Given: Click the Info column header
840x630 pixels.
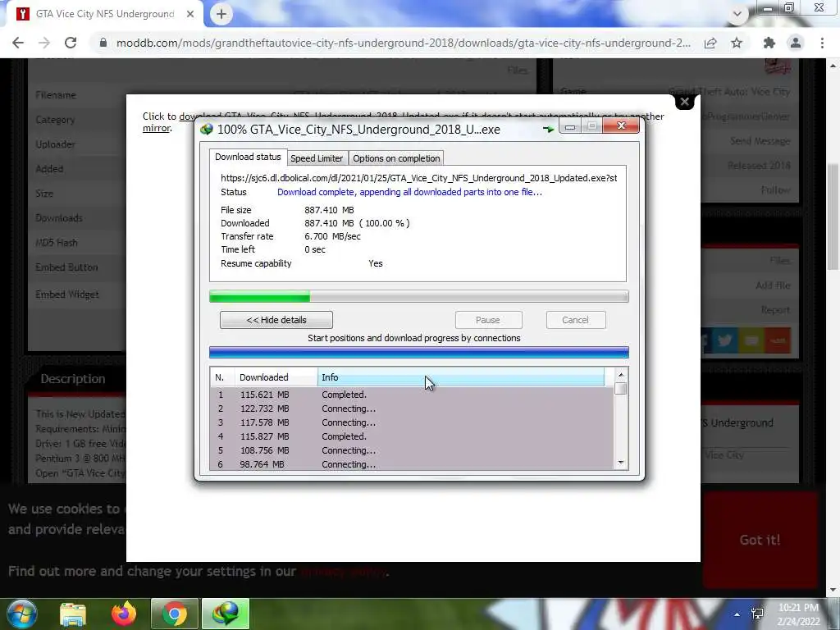Looking at the screenshot, I should [x=461, y=377].
